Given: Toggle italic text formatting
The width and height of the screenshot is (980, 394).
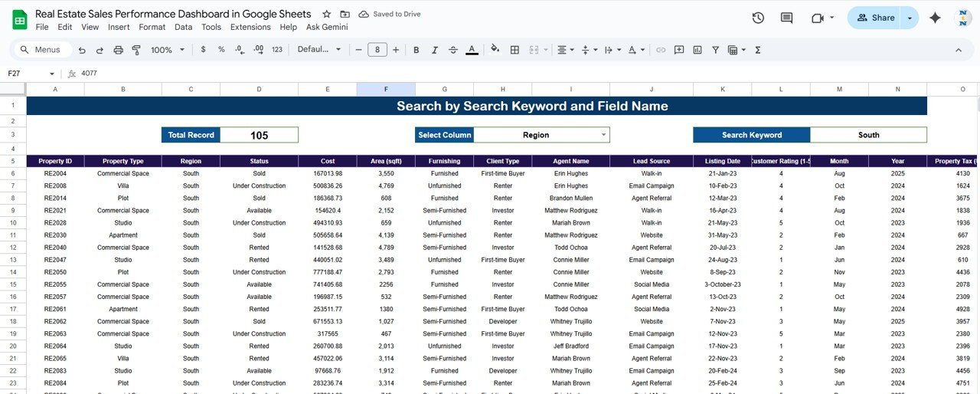Looking at the screenshot, I should click(x=435, y=50).
